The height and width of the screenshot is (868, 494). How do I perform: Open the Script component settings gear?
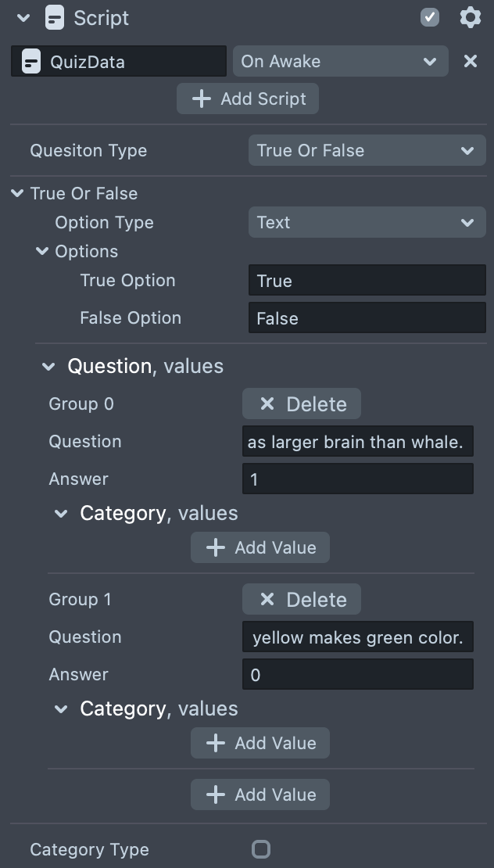point(470,17)
